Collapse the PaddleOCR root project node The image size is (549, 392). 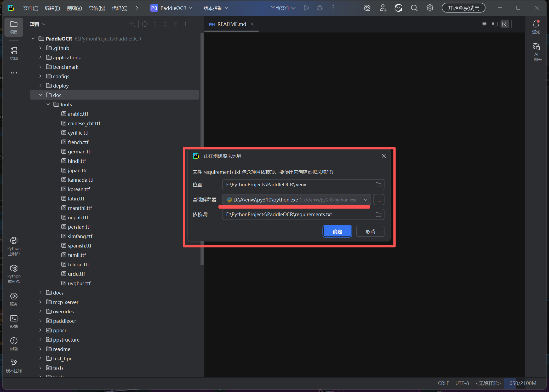[x=33, y=39]
